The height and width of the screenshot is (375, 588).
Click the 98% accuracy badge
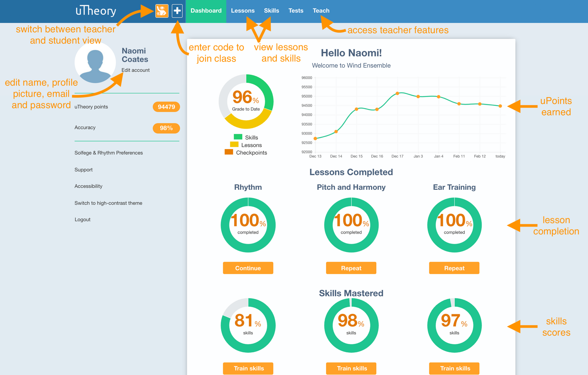166,128
